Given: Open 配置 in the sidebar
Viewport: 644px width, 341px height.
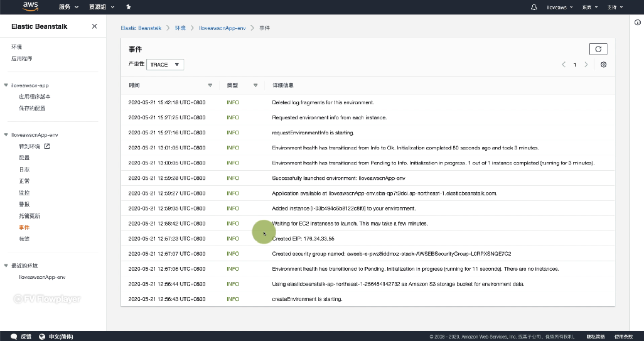Looking at the screenshot, I should click(24, 158).
